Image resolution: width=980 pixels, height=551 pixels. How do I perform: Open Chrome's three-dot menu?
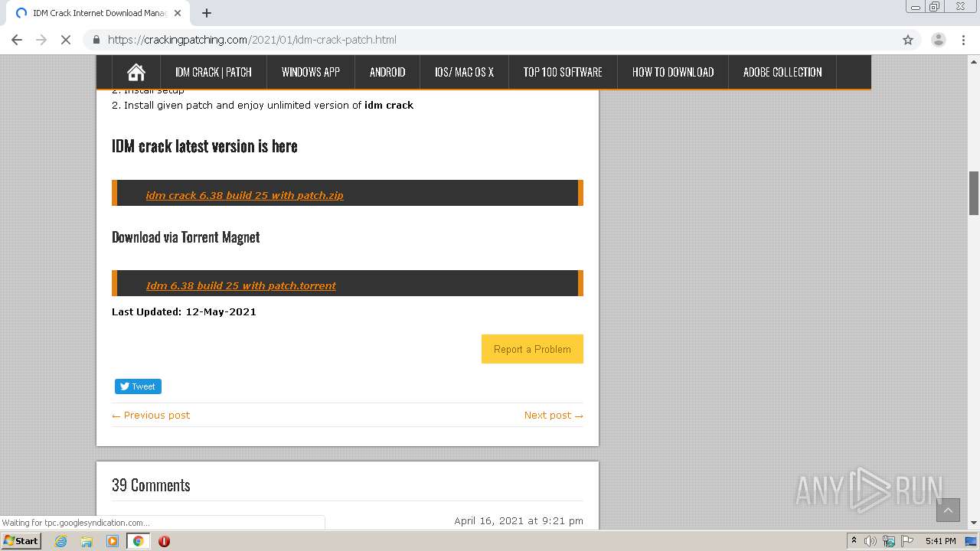point(963,40)
